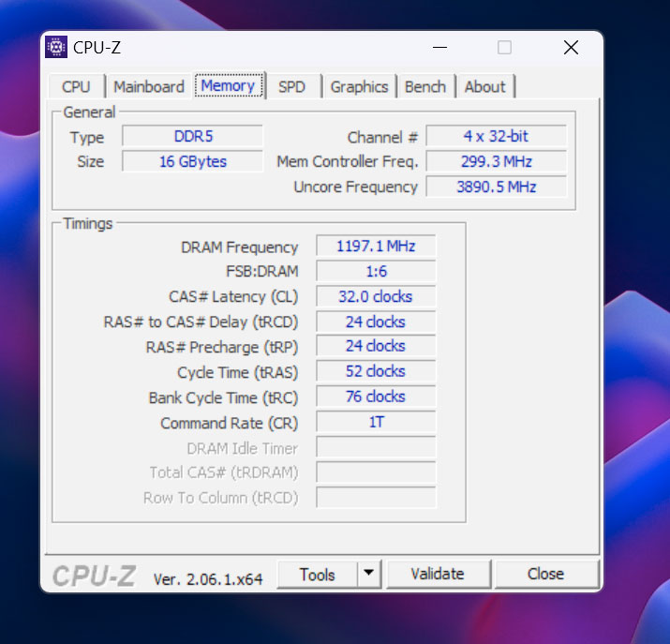The height and width of the screenshot is (644, 670).
Task: Click the CPU-Z window title text
Action: coord(97,48)
